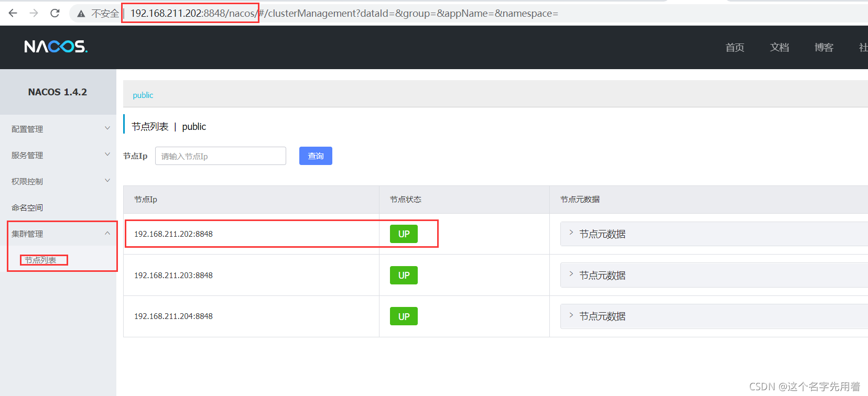
Task: Click the insecure warning triangle icon
Action: pos(81,14)
